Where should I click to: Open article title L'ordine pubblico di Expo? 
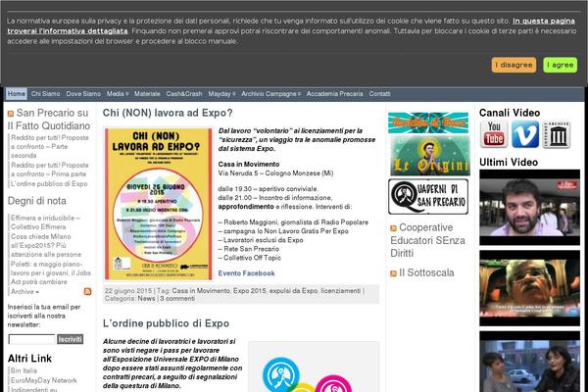point(166,323)
